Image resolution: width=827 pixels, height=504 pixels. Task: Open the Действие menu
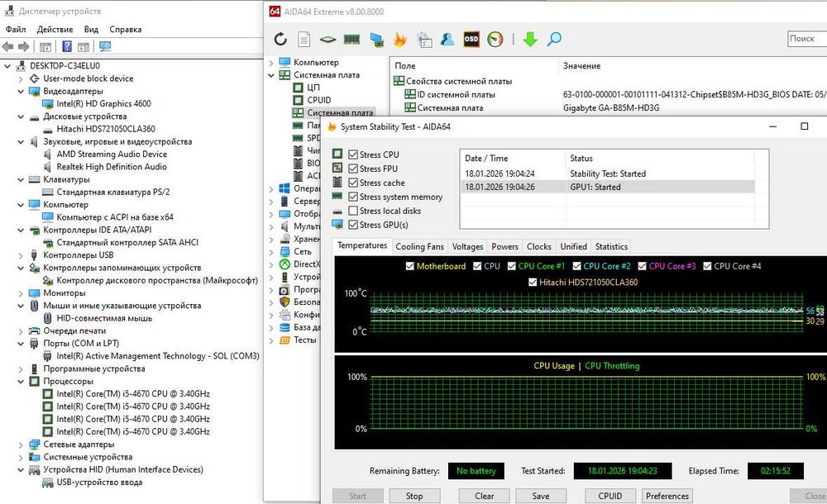point(55,30)
